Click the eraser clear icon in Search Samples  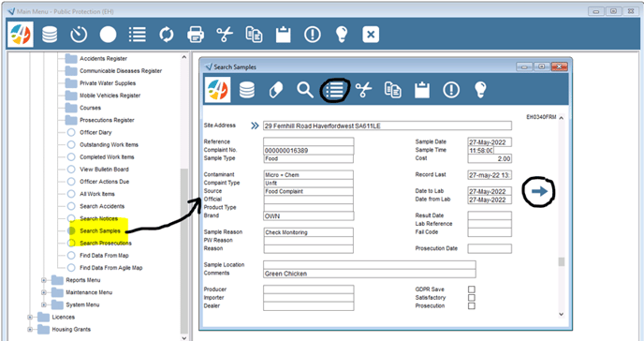click(276, 90)
